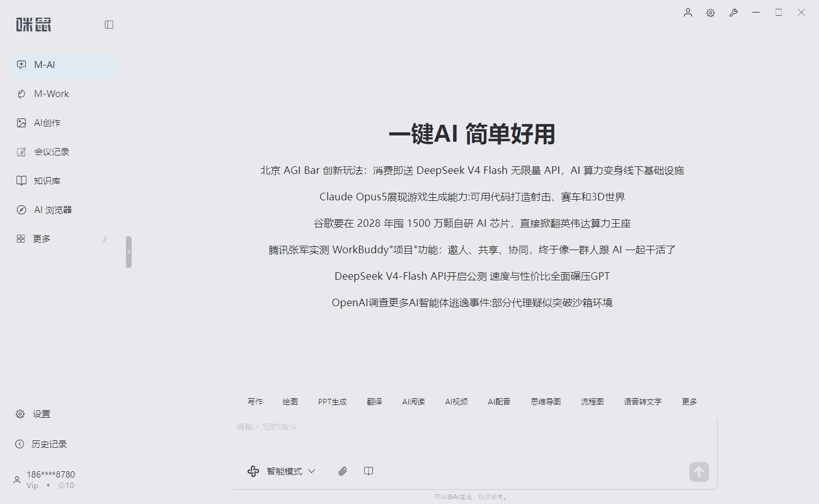Click the Vip label under the account
The image size is (819, 504).
[x=32, y=486]
